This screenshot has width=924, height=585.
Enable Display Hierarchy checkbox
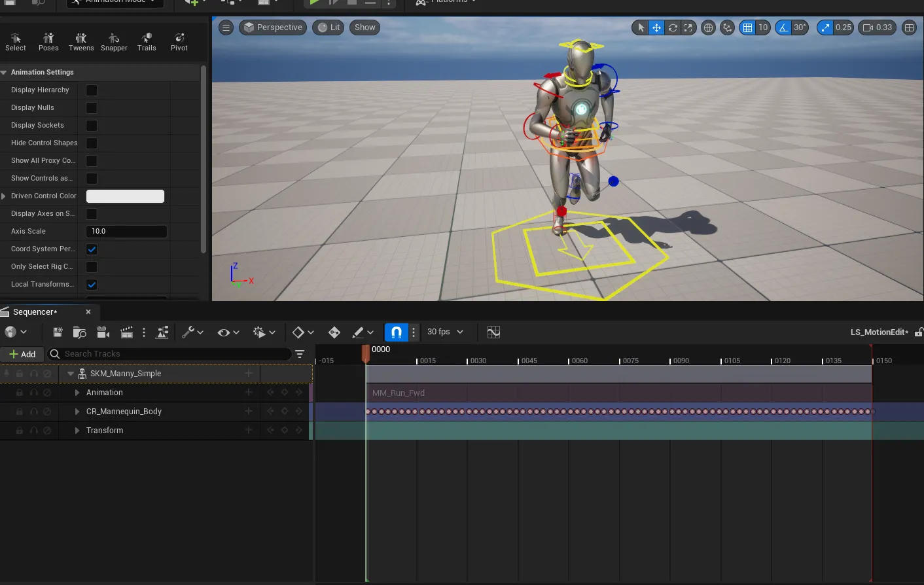[x=92, y=90]
